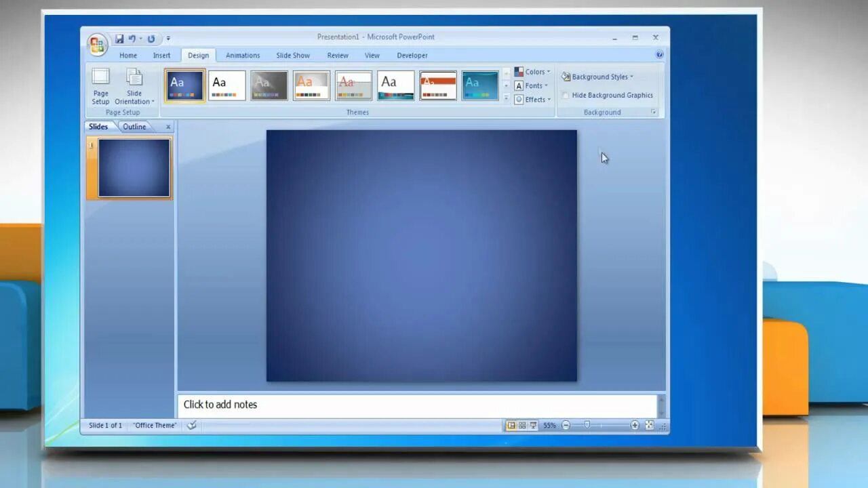Switch to the Home ribbon tab
This screenshot has height=488, width=868.
pyautogui.click(x=128, y=56)
